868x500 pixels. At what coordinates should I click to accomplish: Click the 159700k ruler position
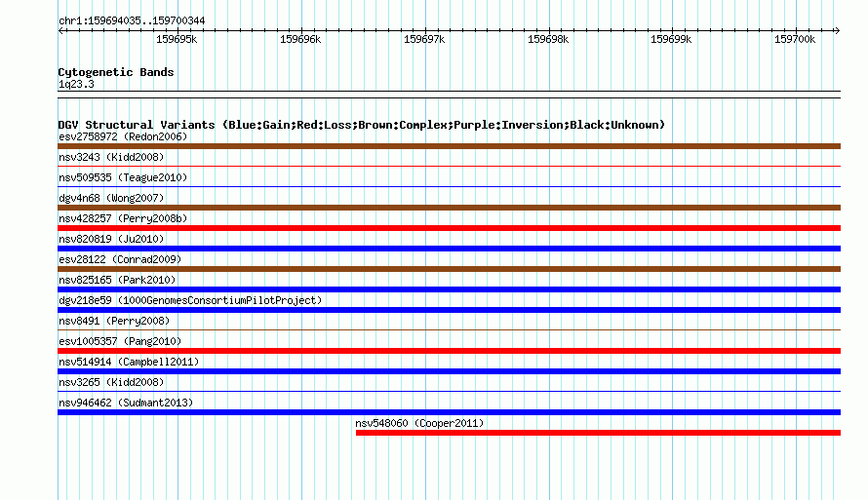coord(795,39)
